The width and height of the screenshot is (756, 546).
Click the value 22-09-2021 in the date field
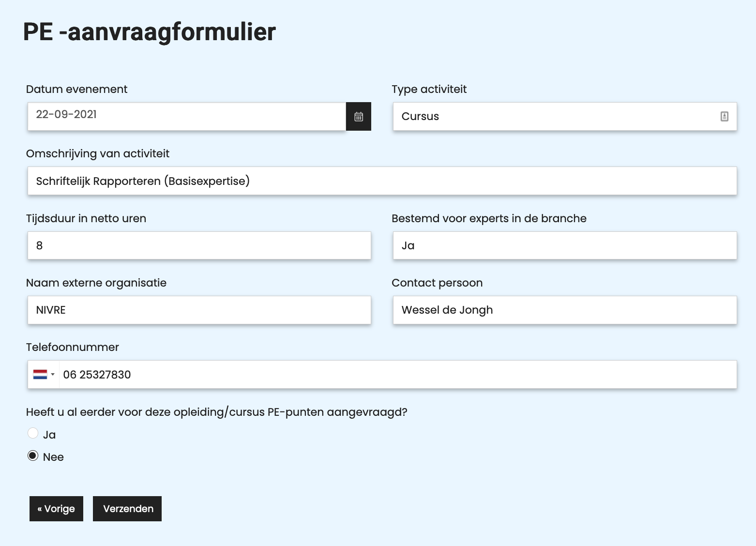(66, 115)
